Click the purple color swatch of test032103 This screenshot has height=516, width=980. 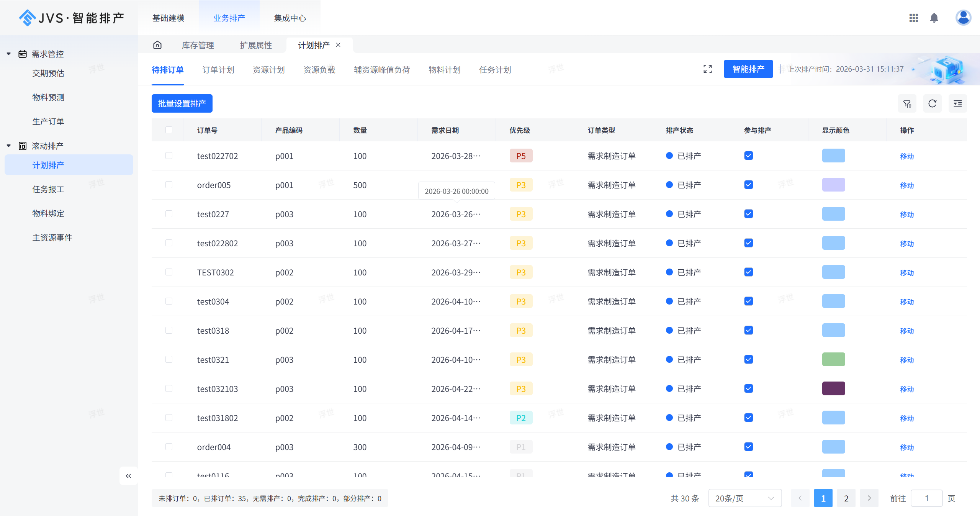[833, 388]
